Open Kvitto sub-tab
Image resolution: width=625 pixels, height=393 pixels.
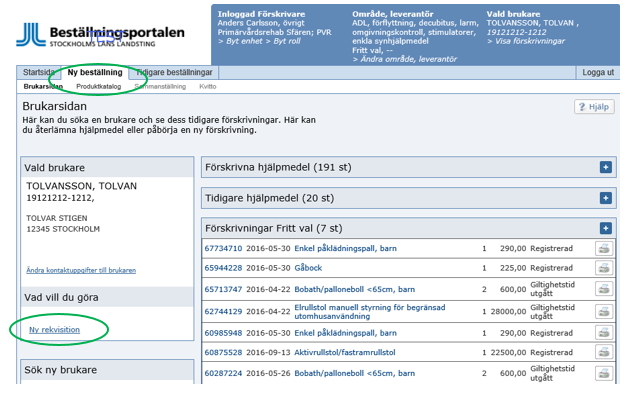tap(208, 86)
